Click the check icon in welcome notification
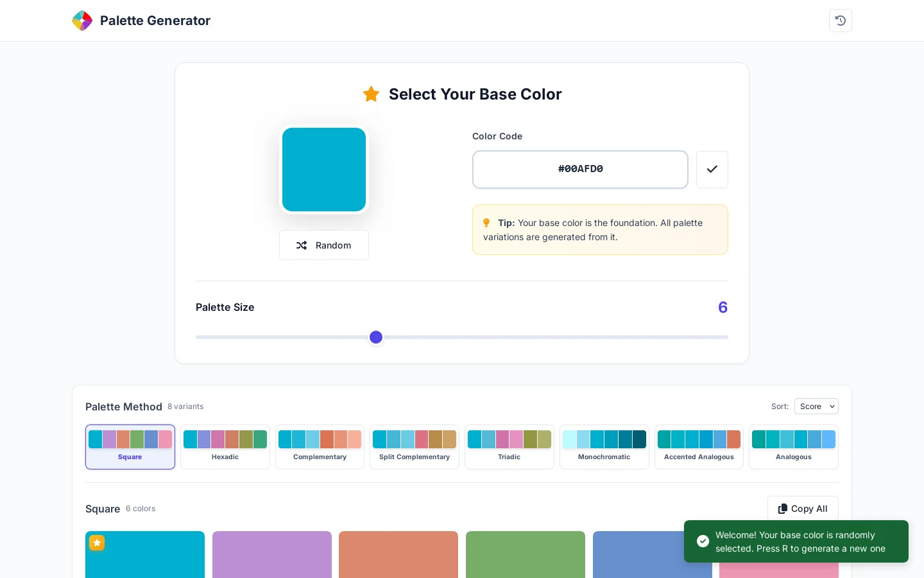 coord(703,541)
